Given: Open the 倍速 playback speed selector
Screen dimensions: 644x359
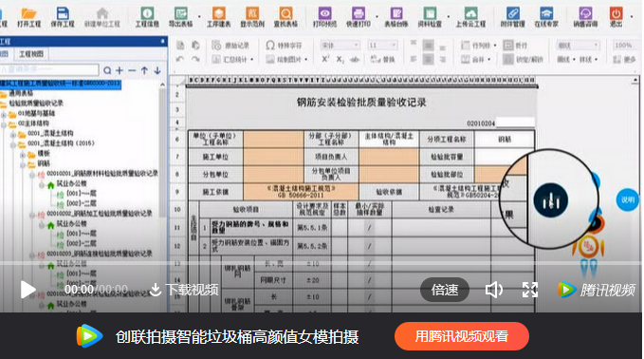Looking at the screenshot, I should (445, 290).
